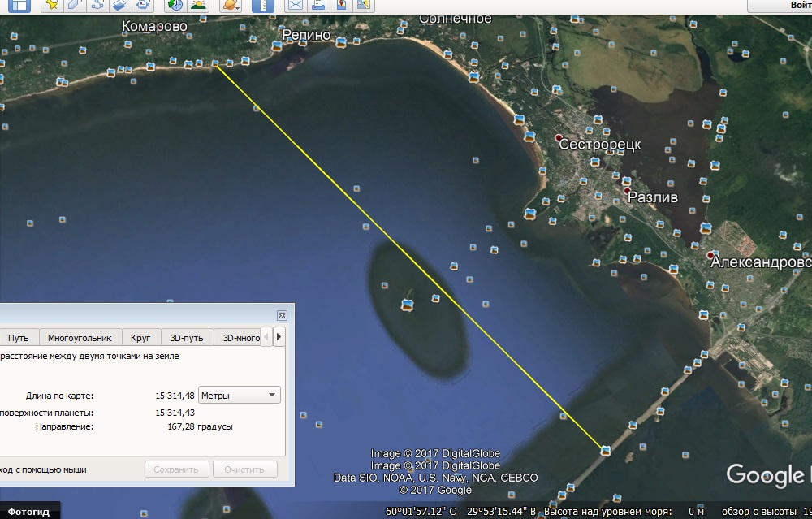Click the Очистить button
The width and height of the screenshot is (812, 519).
(244, 469)
